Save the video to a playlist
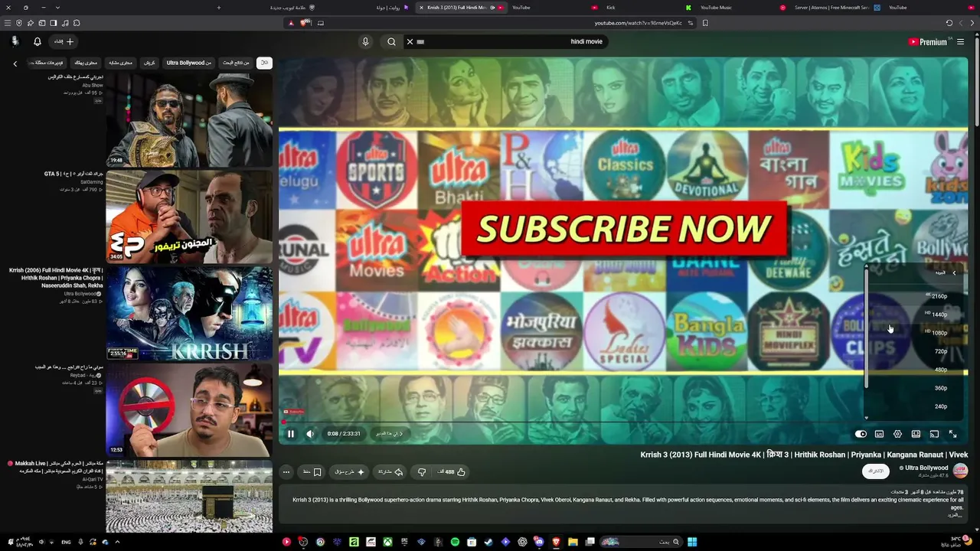The width and height of the screenshot is (980, 551). pos(312,472)
